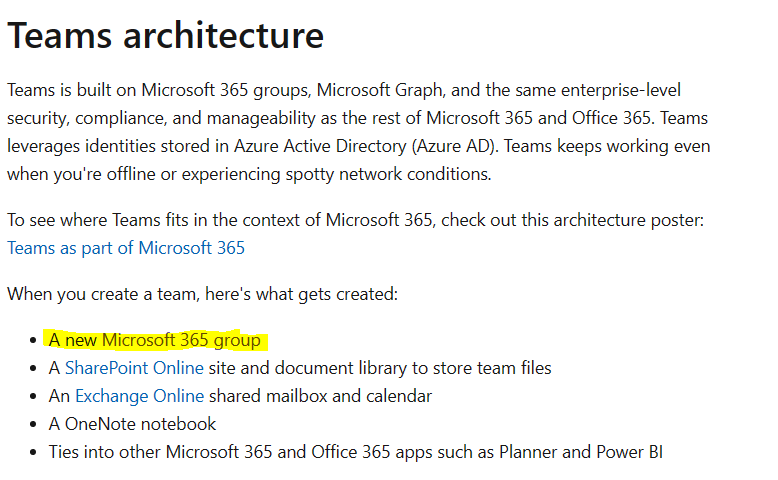Open the Exchange Online link
This screenshot has height=480, width=778.
coord(139,396)
